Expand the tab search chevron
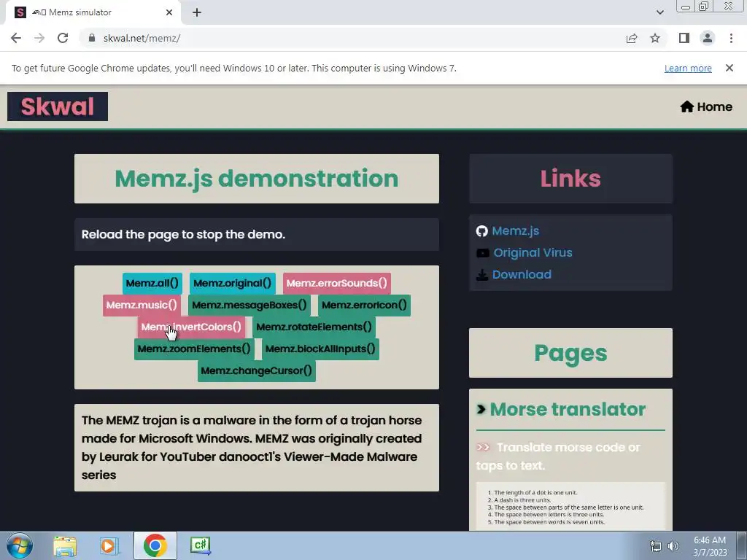Screen dimensions: 747x560 (x=659, y=12)
